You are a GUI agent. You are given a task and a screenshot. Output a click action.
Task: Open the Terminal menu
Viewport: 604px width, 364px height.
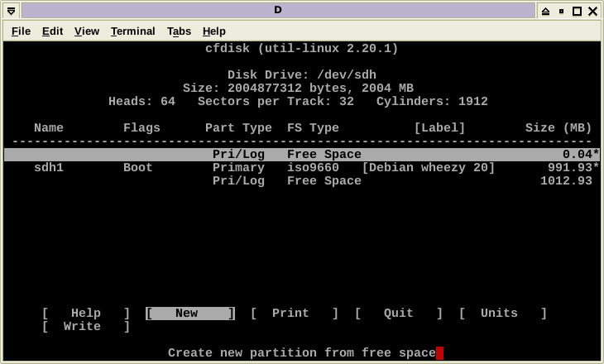(132, 31)
